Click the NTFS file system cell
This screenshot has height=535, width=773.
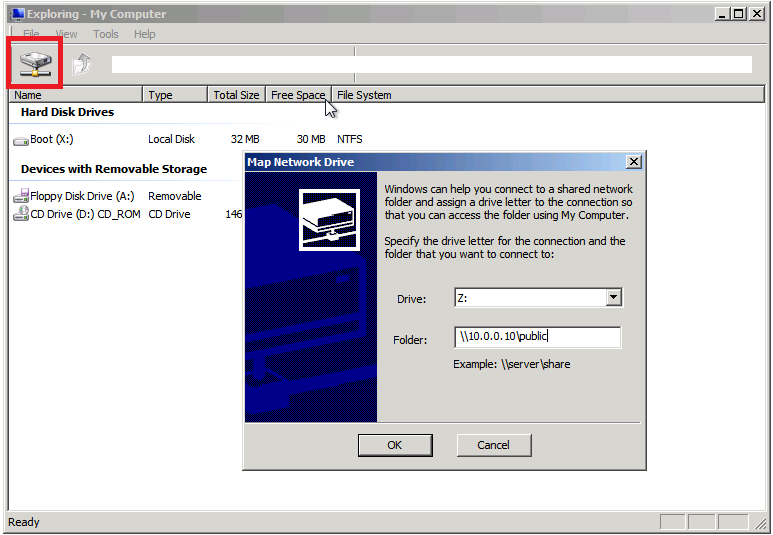pos(350,140)
